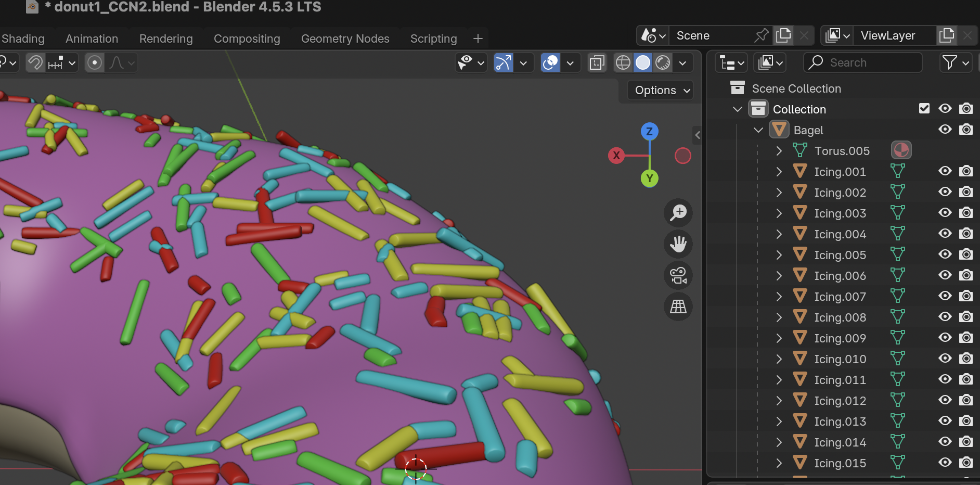Viewport: 980px width, 485px height.
Task: Switch to material preview shading
Action: (662, 62)
